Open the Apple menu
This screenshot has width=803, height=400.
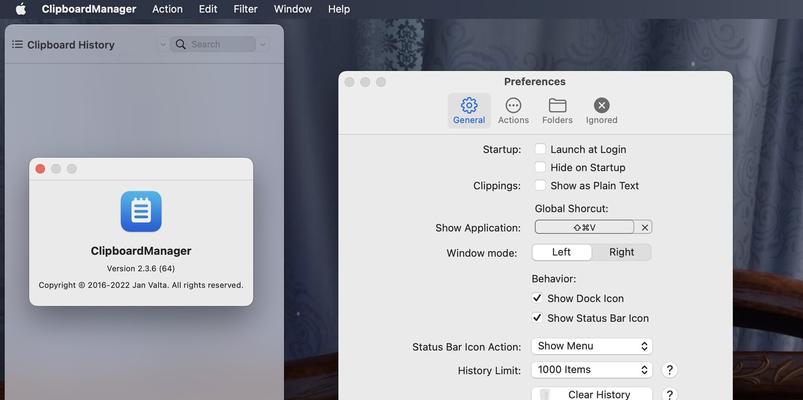pos(20,9)
